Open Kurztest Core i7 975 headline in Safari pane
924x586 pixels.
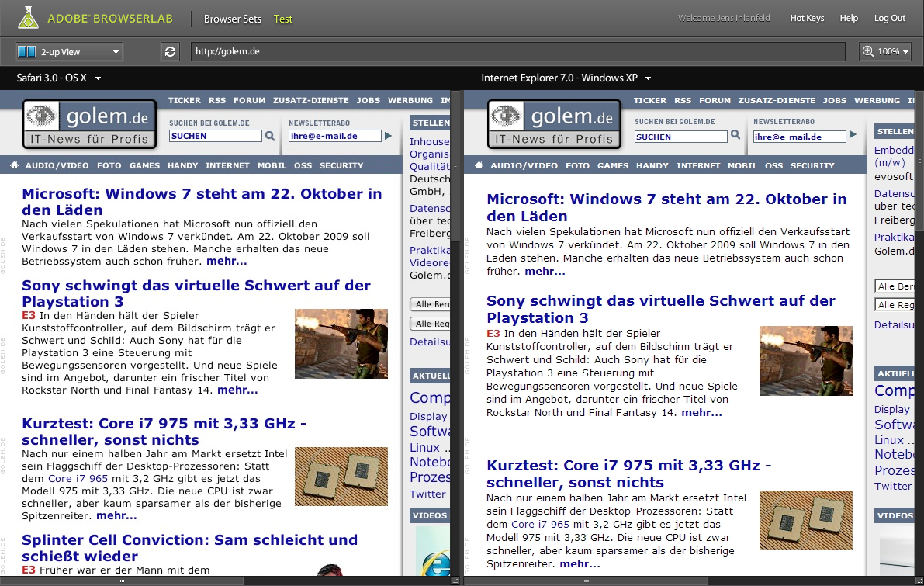164,432
